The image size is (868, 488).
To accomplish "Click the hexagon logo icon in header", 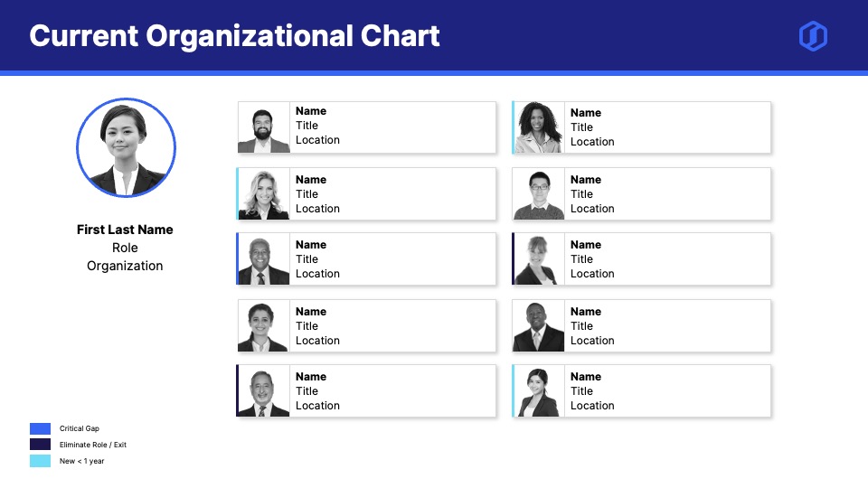I will point(813,36).
